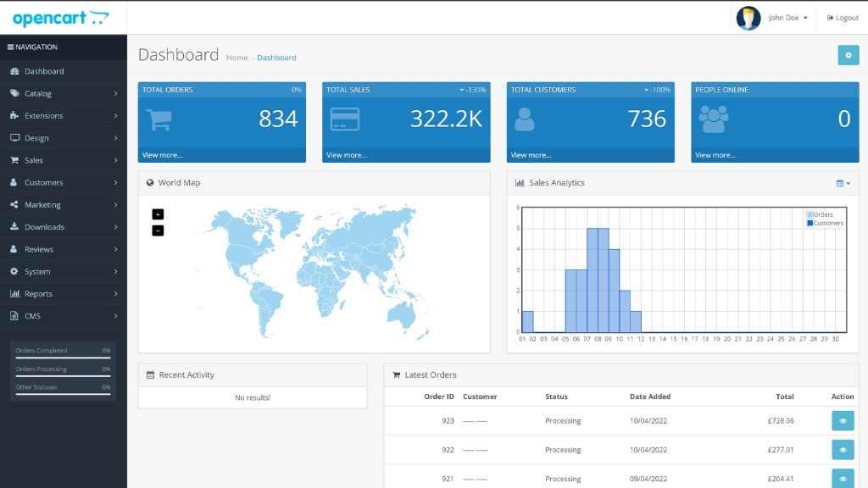868x488 pixels.
Task: Click the shopping cart icon in Total Orders
Action: point(160,119)
